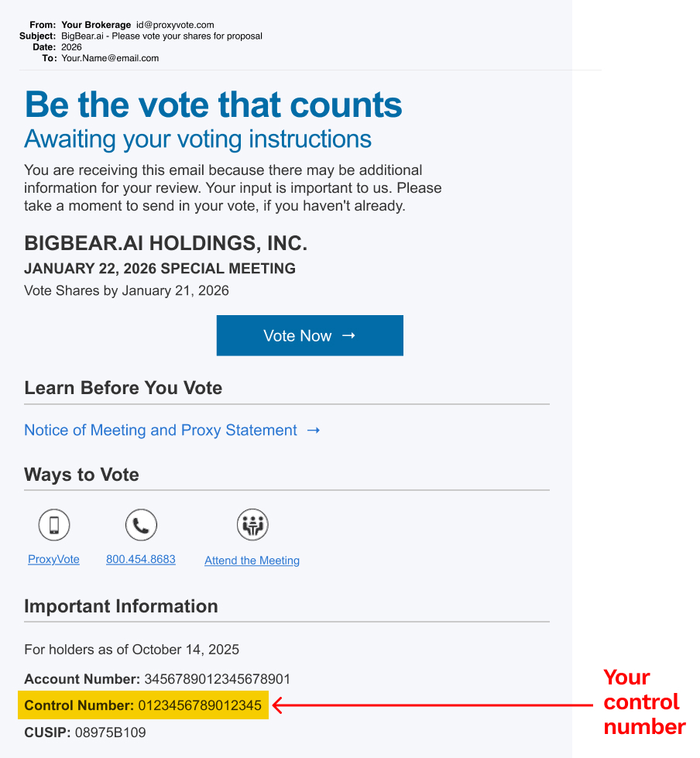Click the red 'Your control number' annotation
The image size is (700, 758).
click(643, 701)
